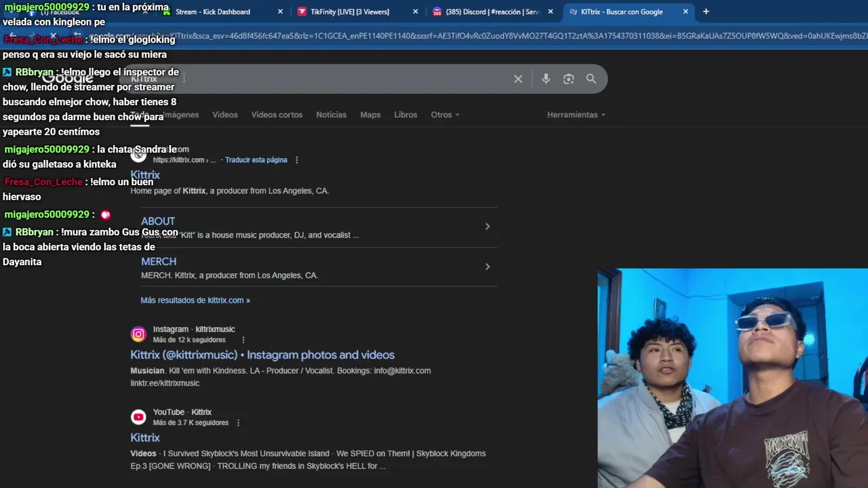Screen dimensions: 868x488
Task: Open options dots beside YouTube follower count
Action: pyautogui.click(x=238, y=422)
